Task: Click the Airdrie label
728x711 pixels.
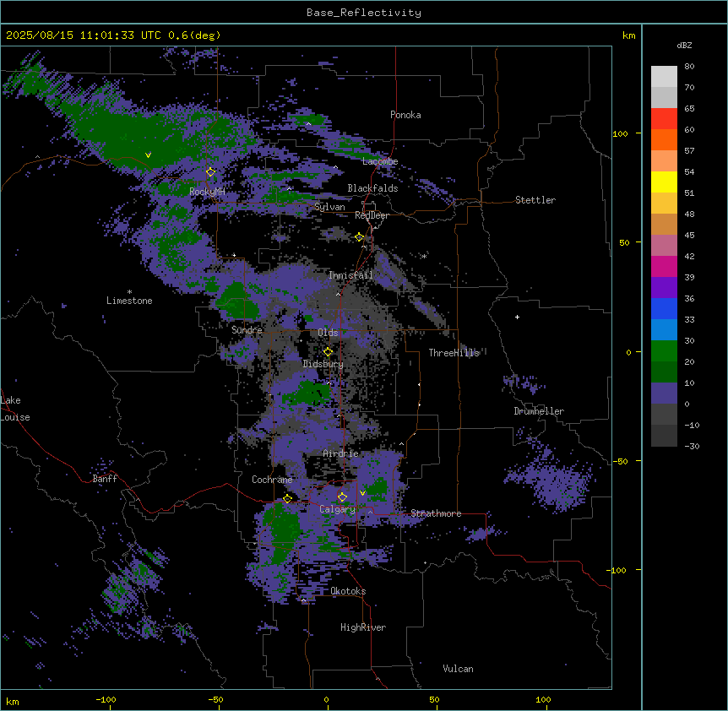Action: tap(340, 453)
